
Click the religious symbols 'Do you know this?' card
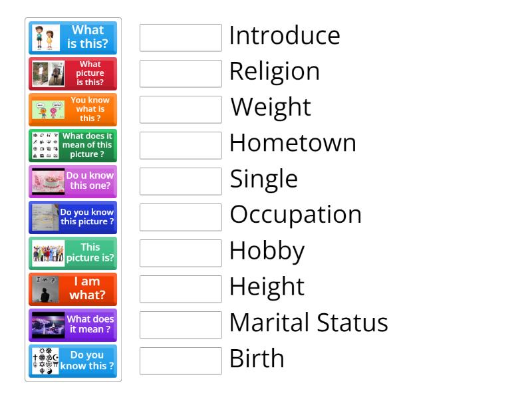coord(72,361)
